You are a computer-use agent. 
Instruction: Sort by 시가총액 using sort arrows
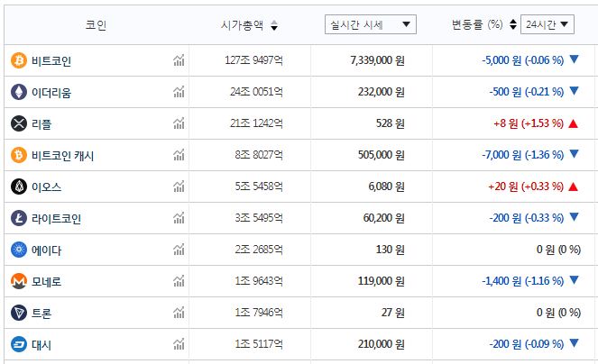tap(274, 25)
